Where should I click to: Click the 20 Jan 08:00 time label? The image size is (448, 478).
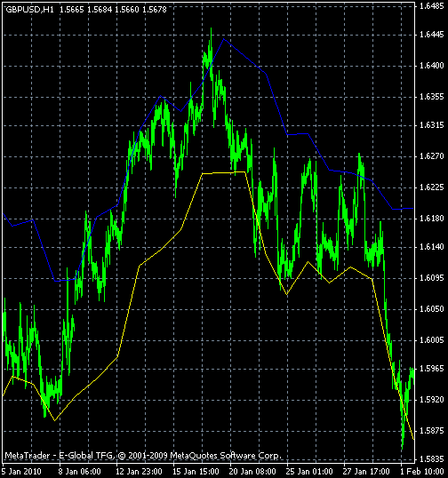tap(252, 471)
